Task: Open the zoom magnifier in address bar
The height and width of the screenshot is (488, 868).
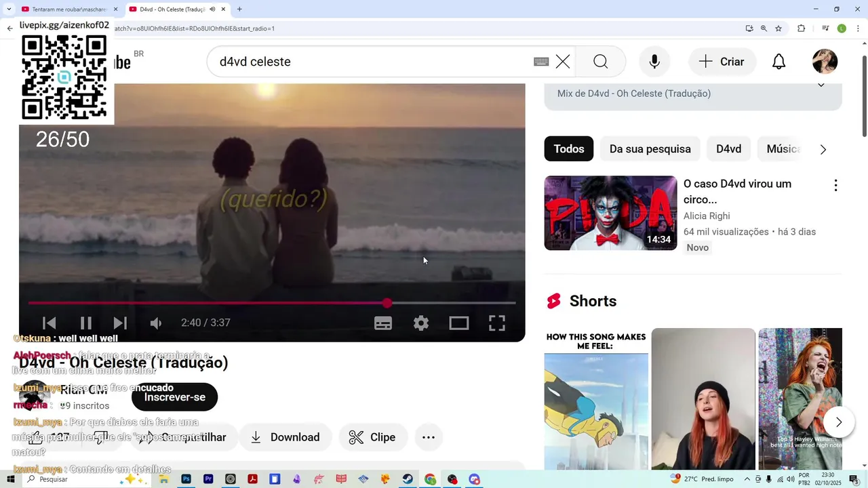Action: point(764,28)
